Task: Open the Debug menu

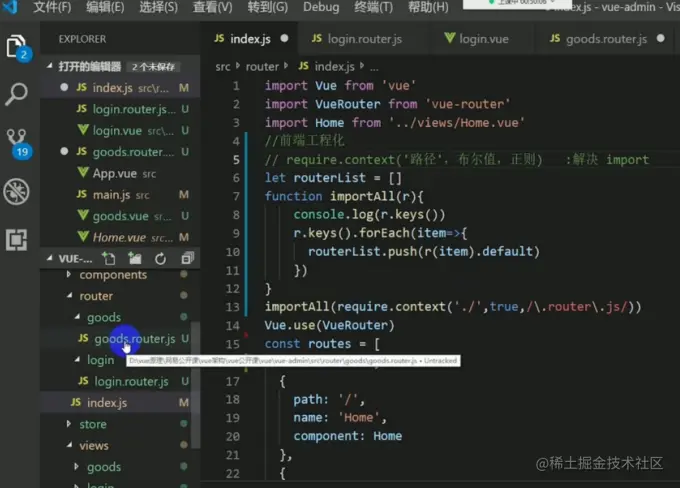Action: click(321, 7)
